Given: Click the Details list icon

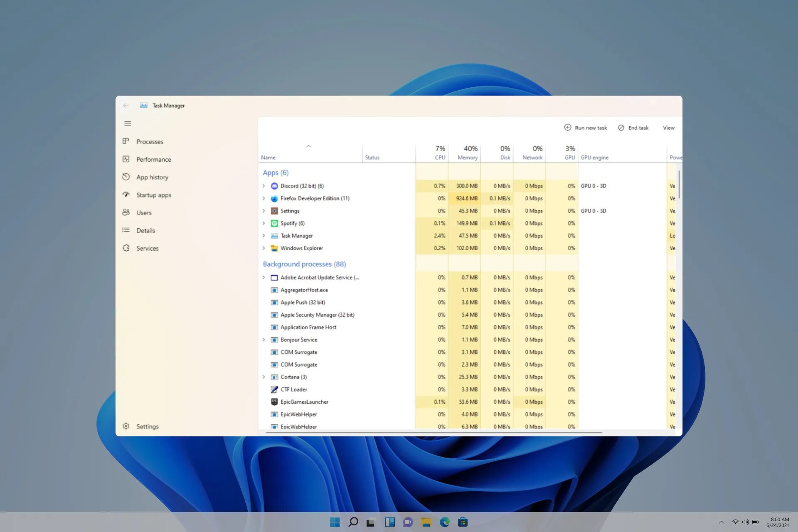Looking at the screenshot, I should click(x=126, y=230).
